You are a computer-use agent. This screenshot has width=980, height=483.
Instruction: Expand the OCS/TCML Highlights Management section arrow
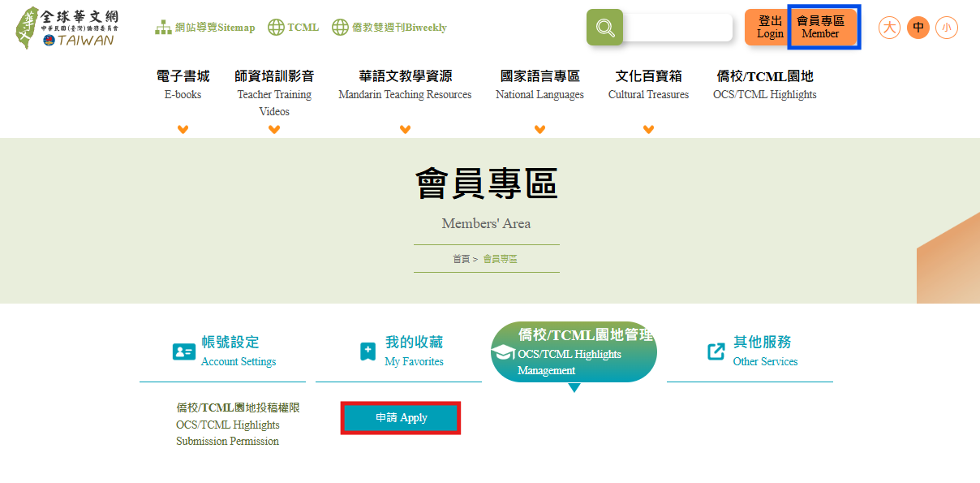574,387
